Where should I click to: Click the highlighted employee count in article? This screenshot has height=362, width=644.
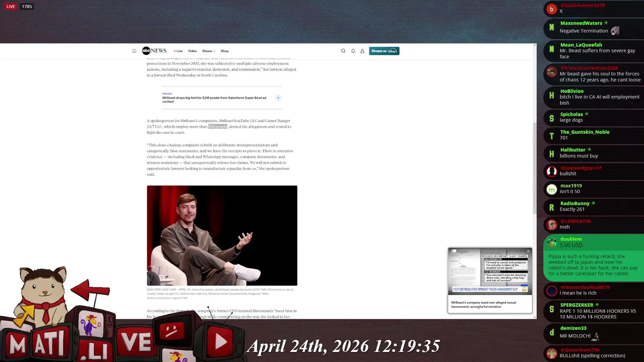218,127
